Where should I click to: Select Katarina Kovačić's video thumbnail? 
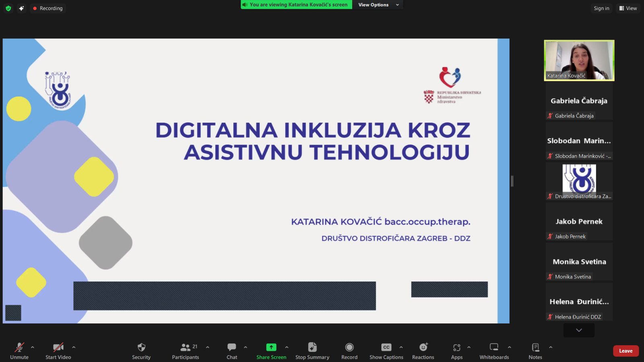[x=579, y=60]
